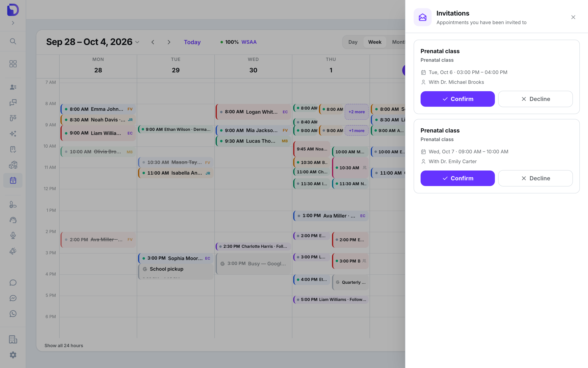588x368 pixels.
Task: Open the headset support icon
Action: tap(13, 220)
